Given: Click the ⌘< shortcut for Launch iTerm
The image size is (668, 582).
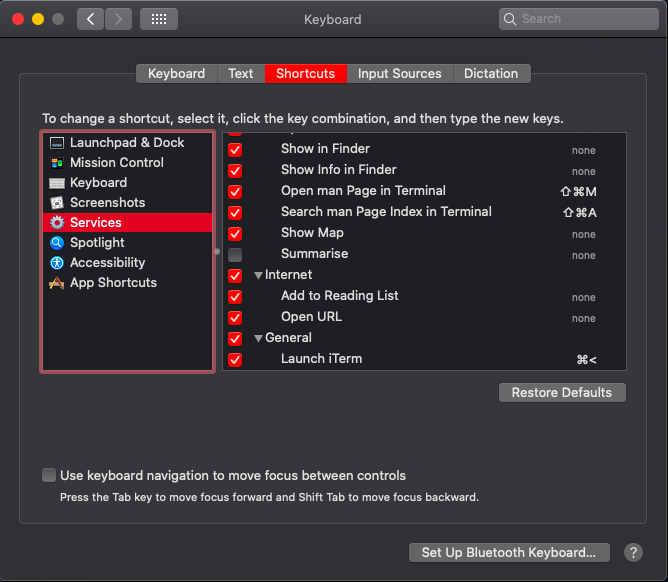Looking at the screenshot, I should coord(586,360).
